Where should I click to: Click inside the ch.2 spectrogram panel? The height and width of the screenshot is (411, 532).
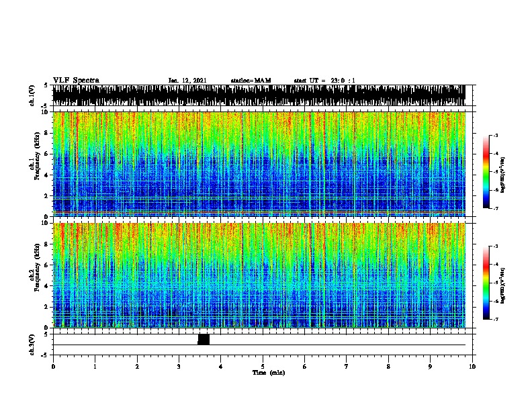tap(259, 275)
